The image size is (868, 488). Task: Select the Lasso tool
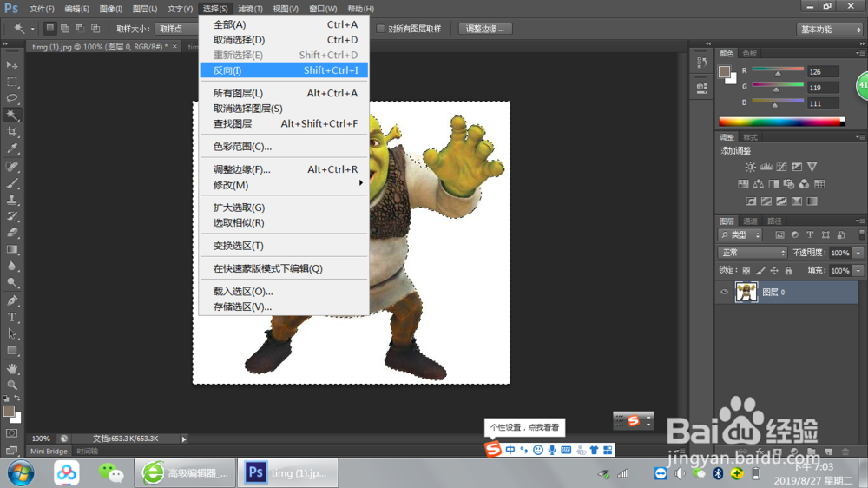coord(11,99)
